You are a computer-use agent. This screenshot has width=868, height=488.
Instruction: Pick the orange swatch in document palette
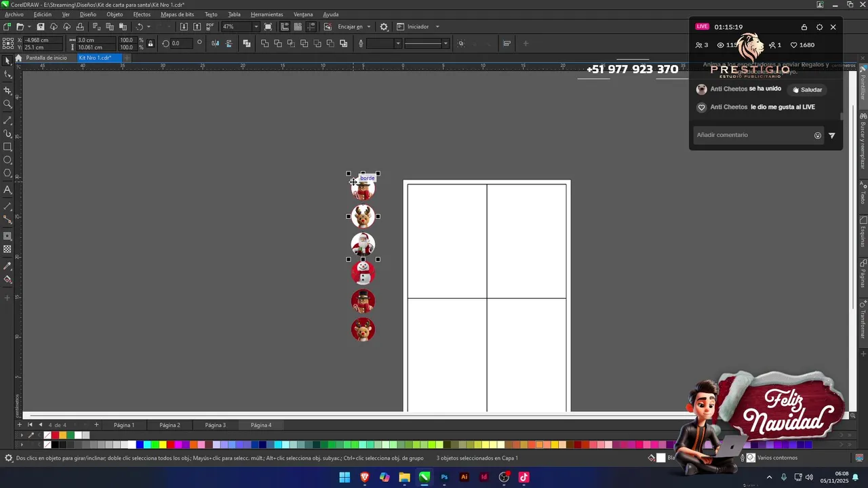click(x=62, y=435)
